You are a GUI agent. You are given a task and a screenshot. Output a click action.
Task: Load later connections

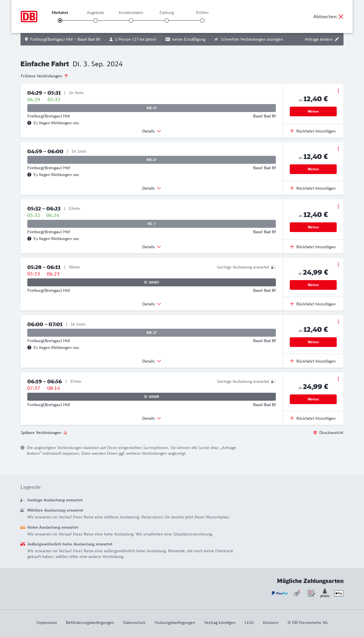pos(44,433)
